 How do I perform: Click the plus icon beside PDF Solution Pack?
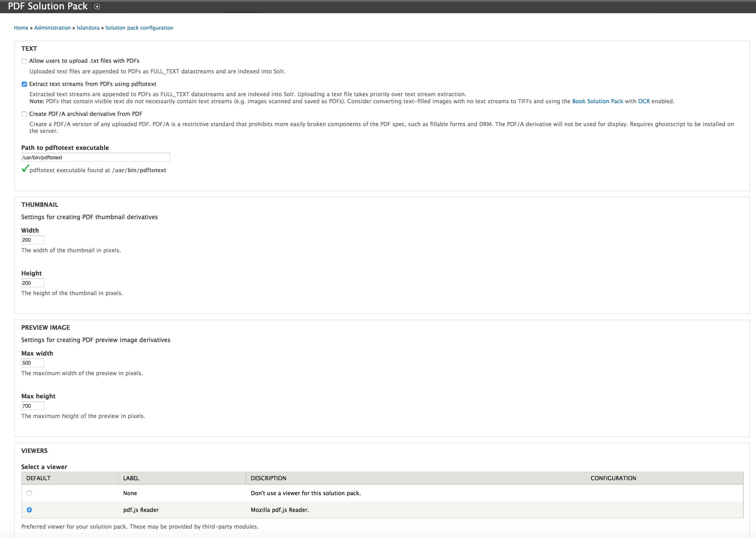coord(97,7)
